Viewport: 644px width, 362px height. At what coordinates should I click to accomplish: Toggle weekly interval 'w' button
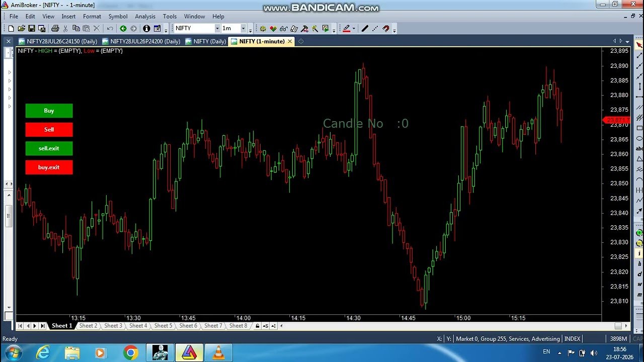[x=639, y=285]
